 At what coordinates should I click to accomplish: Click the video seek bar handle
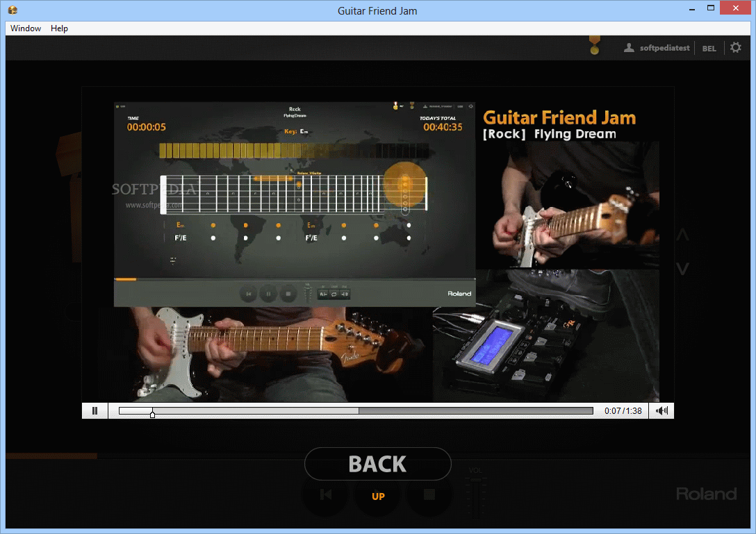pos(152,413)
